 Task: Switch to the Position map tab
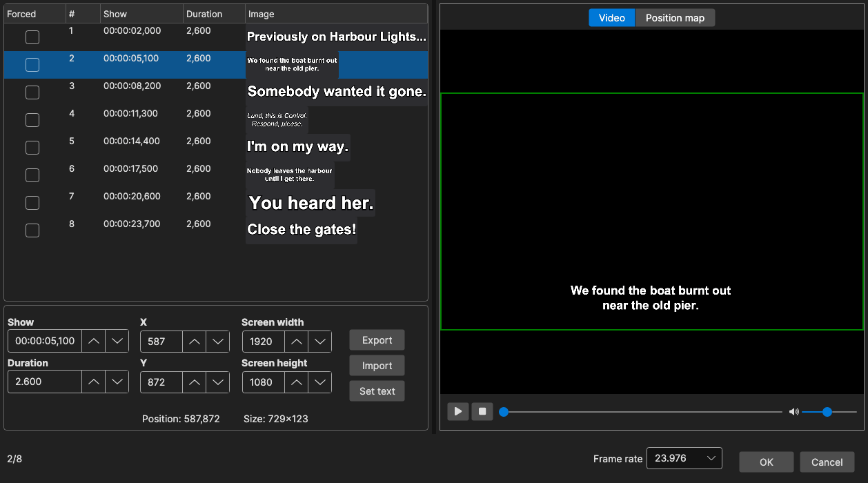point(675,18)
